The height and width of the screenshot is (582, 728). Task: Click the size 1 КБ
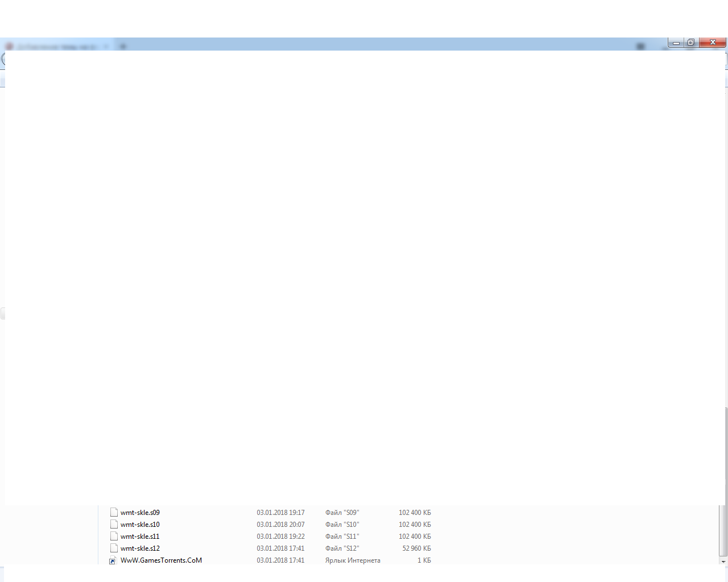click(x=424, y=560)
